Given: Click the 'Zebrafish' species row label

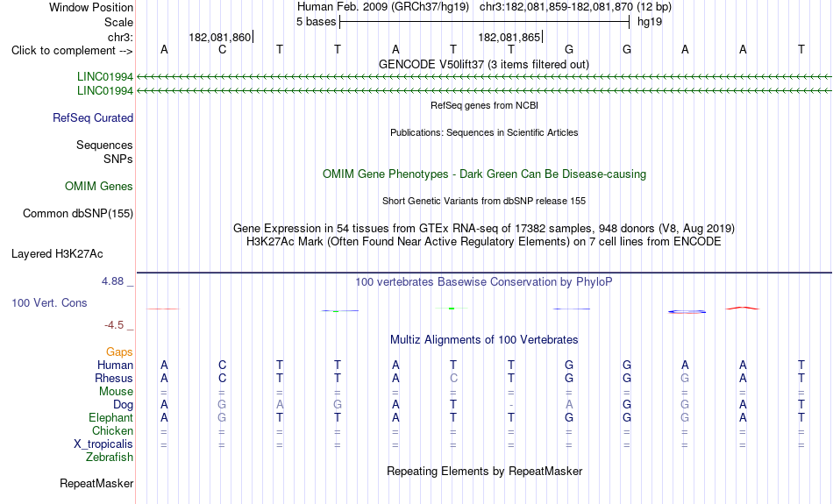Looking at the screenshot, I should 110,457.
